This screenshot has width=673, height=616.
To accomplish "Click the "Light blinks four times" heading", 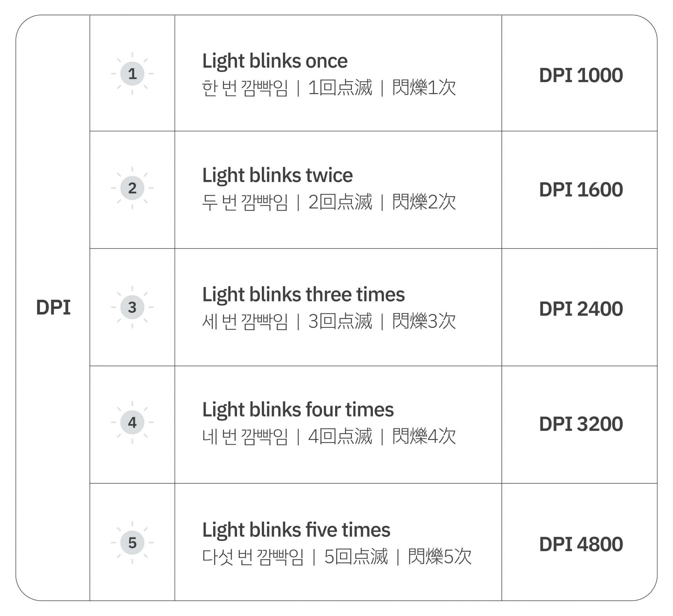I will click(x=298, y=409).
